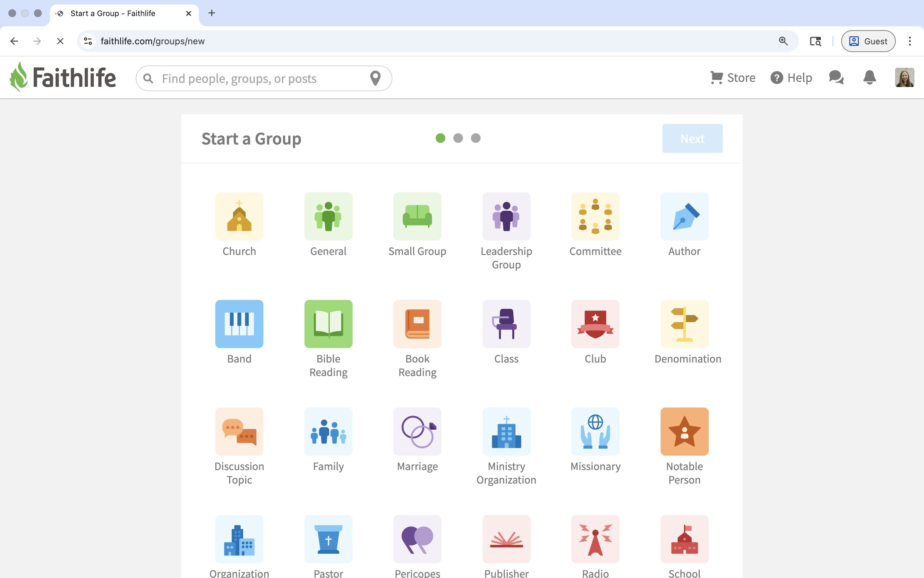This screenshot has width=924, height=578.
Task: Pick the Club badge icon
Action: click(595, 324)
